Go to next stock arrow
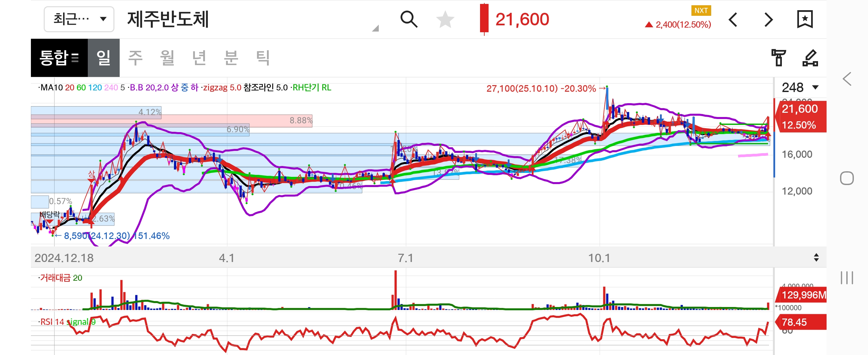 click(768, 20)
